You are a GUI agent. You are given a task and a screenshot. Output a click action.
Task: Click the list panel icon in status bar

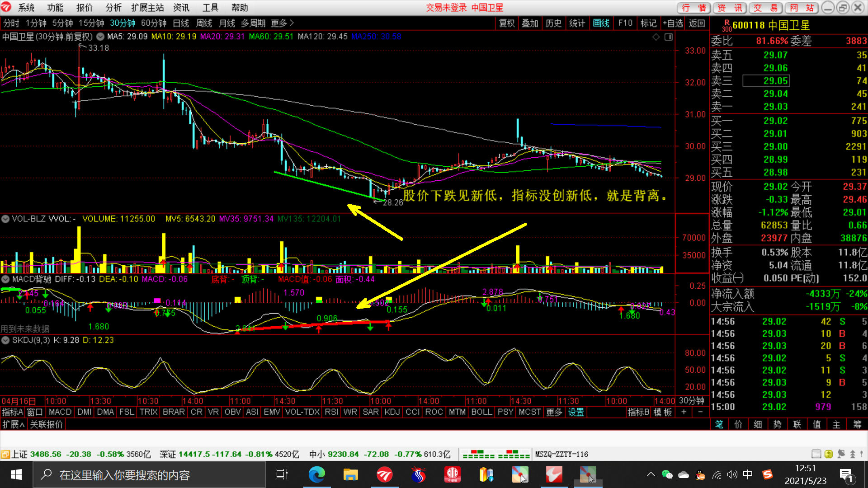click(816, 454)
